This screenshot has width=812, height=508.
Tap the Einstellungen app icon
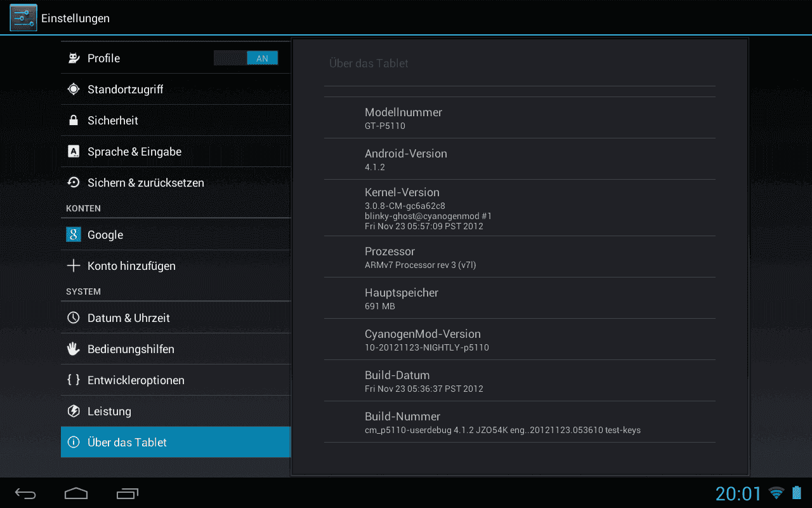tap(23, 18)
